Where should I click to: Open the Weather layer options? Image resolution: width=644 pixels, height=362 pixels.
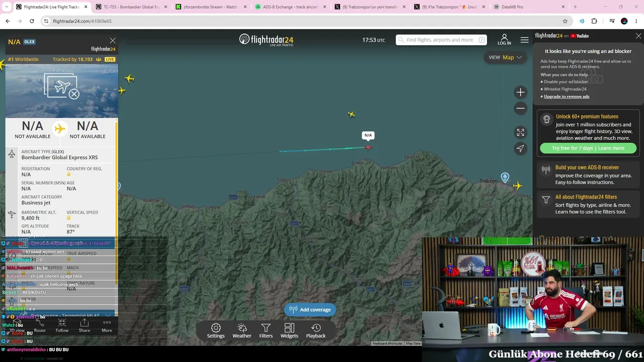242,331
